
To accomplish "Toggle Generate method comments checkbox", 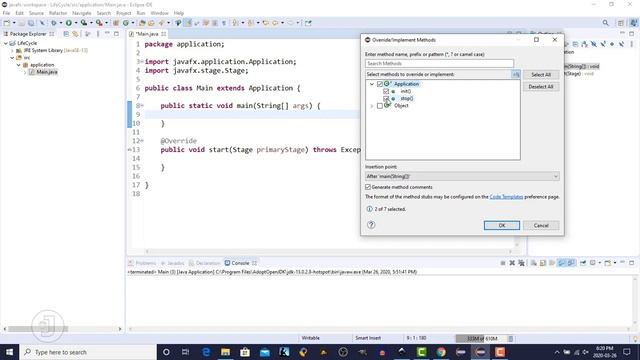I will tap(368, 187).
